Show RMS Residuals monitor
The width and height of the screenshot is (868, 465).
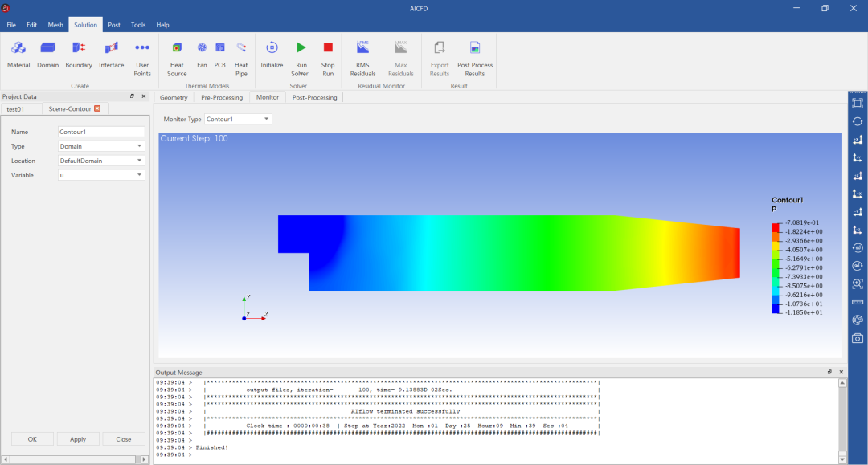click(362, 59)
